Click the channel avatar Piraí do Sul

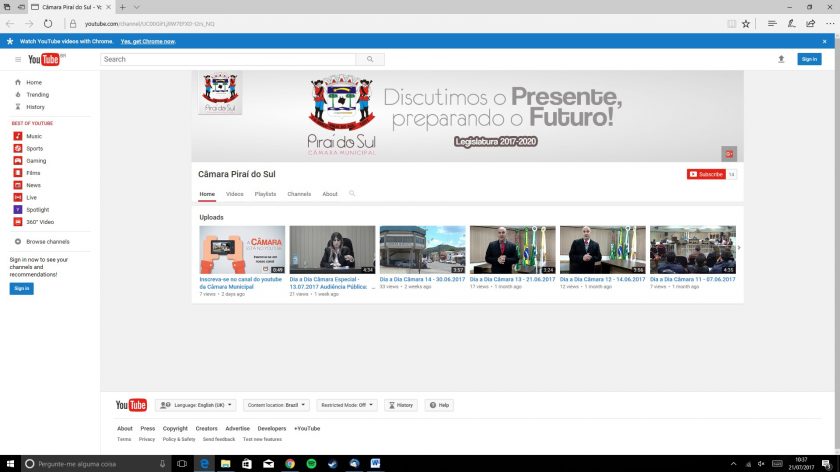(220, 93)
